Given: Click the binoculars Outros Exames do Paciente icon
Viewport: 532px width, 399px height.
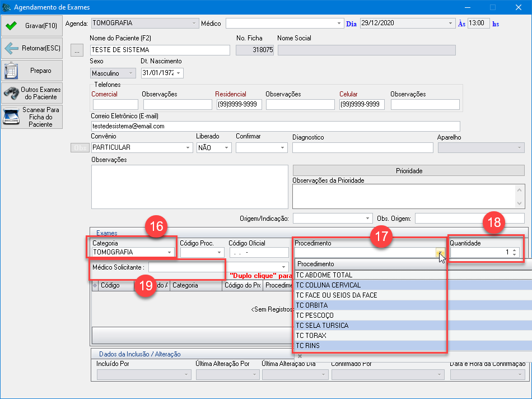Looking at the screenshot, I should (x=11, y=93).
